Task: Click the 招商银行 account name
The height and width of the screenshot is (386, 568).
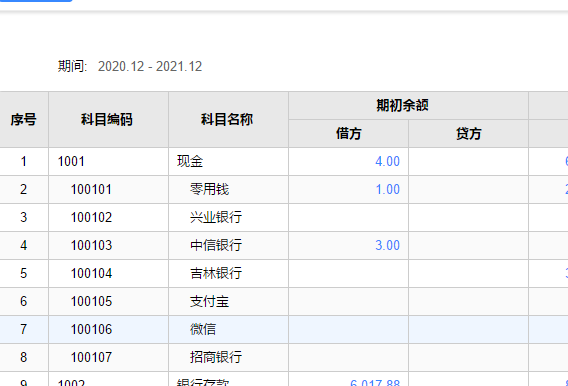Action: tap(216, 357)
